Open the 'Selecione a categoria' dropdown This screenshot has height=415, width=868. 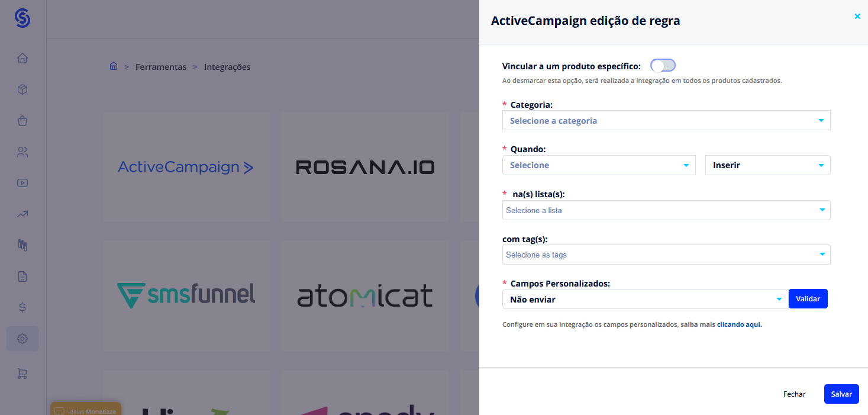pos(666,121)
